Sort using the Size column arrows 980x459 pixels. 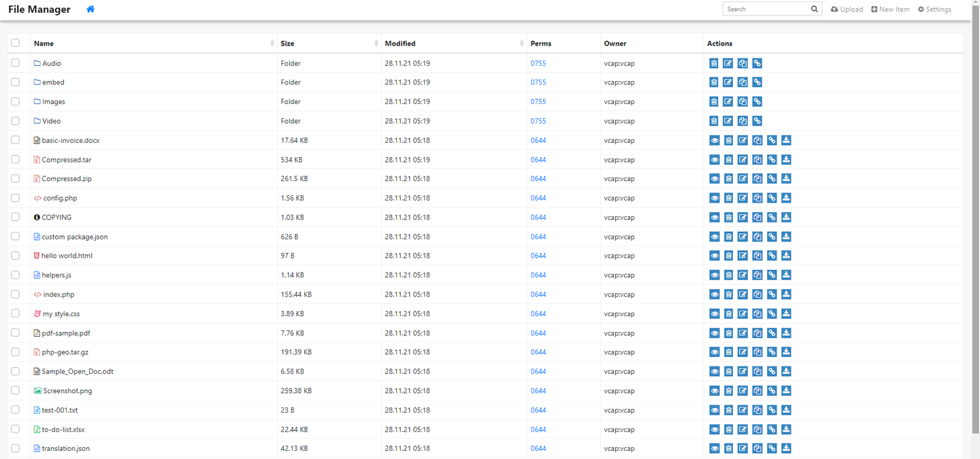[376, 44]
